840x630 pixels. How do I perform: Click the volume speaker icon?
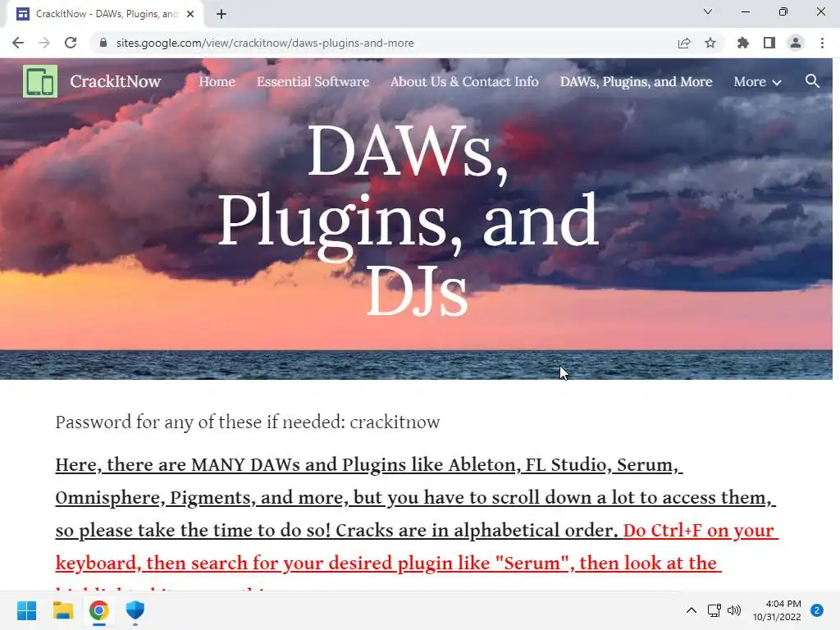734,610
